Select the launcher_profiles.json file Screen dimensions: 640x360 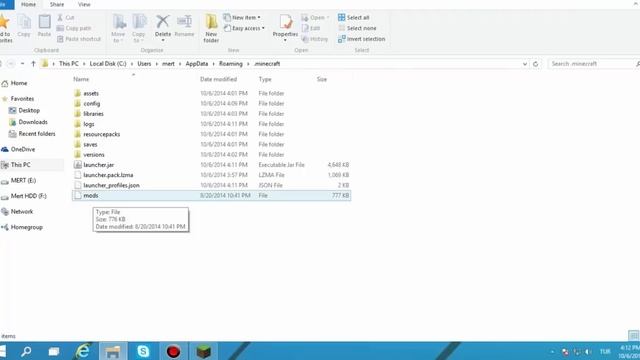[x=211, y=185]
